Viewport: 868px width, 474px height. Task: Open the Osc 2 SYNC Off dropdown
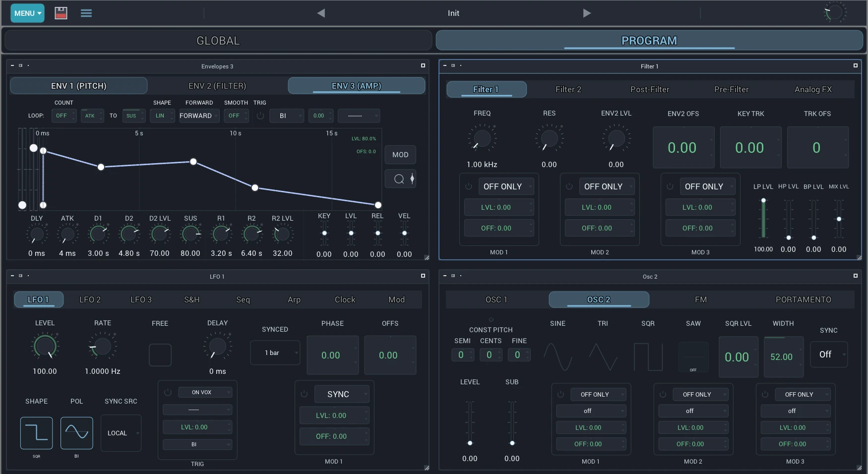(x=829, y=355)
